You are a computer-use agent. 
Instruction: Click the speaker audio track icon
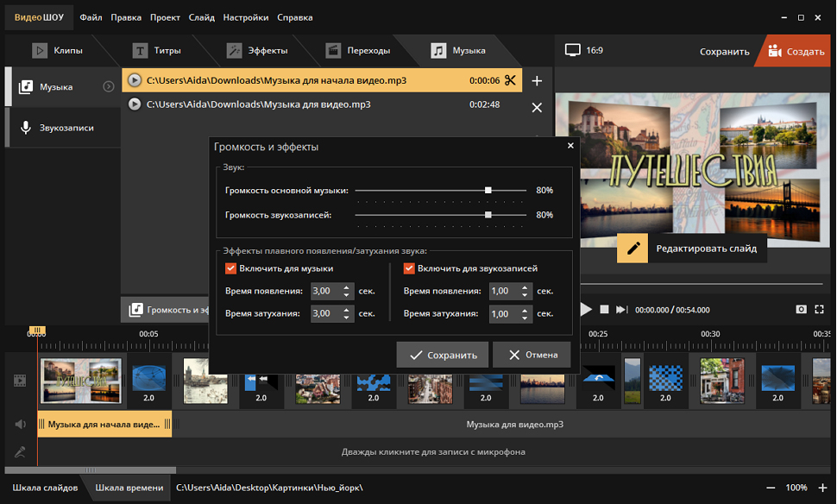point(21,425)
